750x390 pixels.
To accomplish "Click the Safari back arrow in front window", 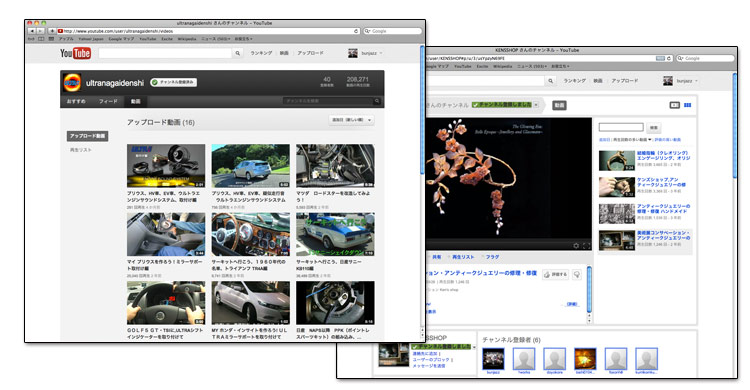I will [x=32, y=31].
